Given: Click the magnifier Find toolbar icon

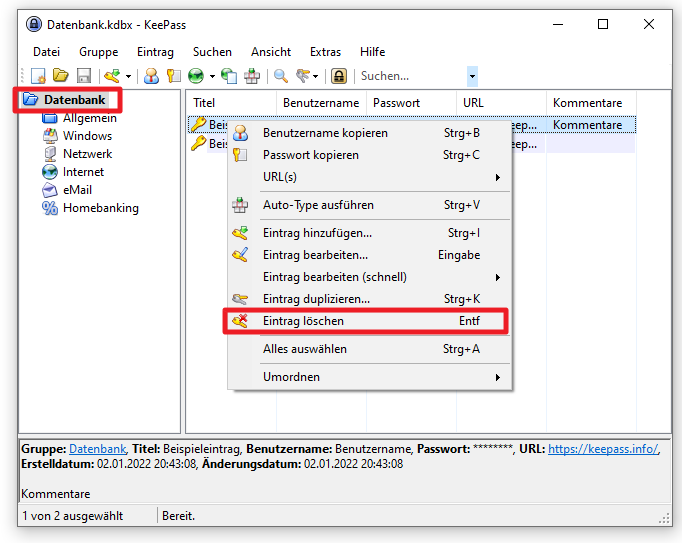Looking at the screenshot, I should point(281,76).
